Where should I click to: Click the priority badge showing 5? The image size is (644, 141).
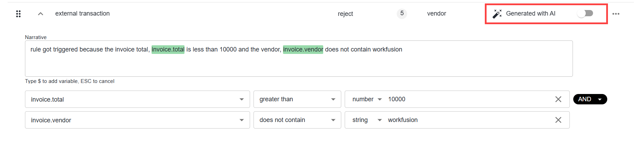pyautogui.click(x=402, y=13)
